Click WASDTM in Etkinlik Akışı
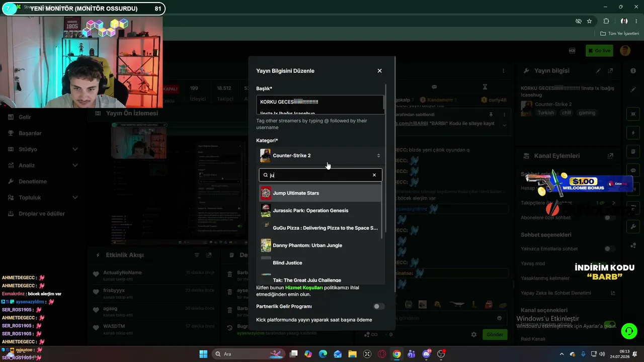This screenshot has width=644, height=362. tap(114, 326)
